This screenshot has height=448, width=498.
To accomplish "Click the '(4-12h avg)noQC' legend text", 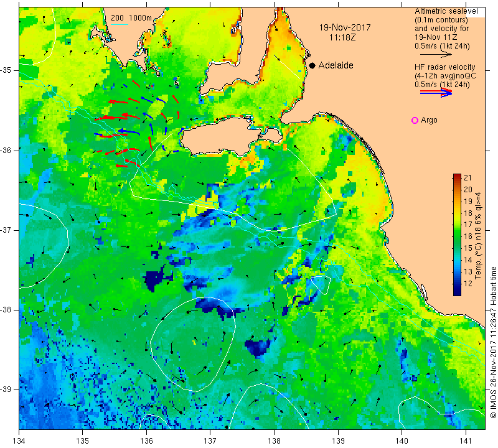I will pyautogui.click(x=445, y=76).
